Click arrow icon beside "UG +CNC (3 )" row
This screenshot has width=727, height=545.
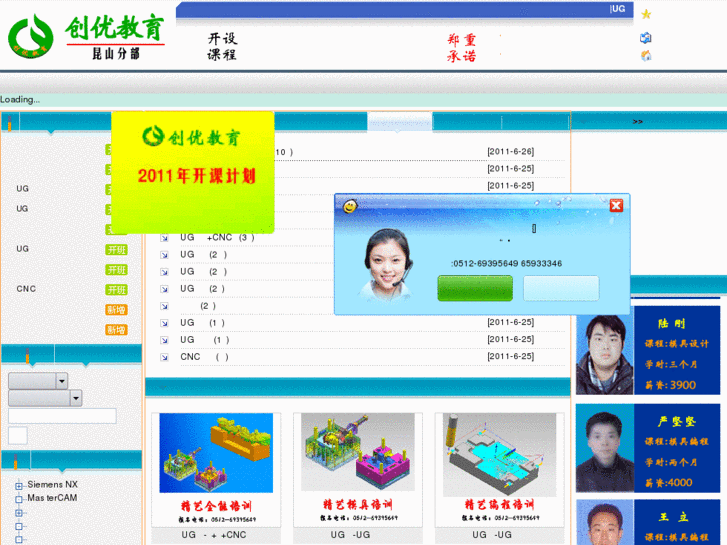pos(164,238)
